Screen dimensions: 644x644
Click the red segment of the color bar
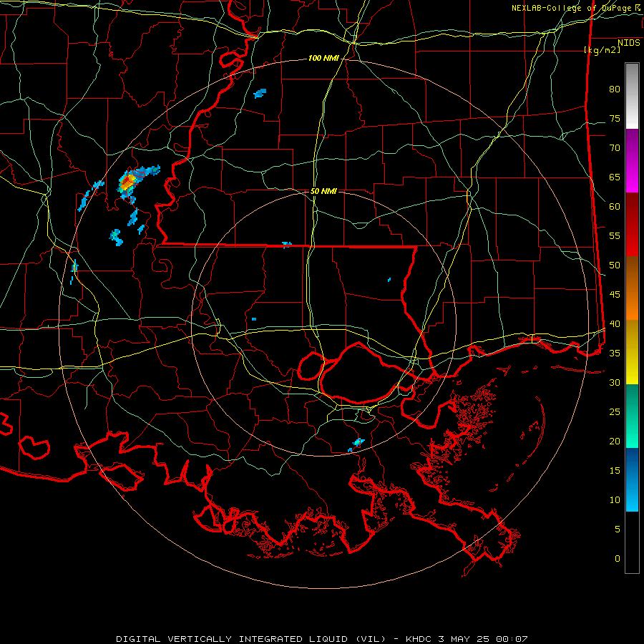[632, 224]
